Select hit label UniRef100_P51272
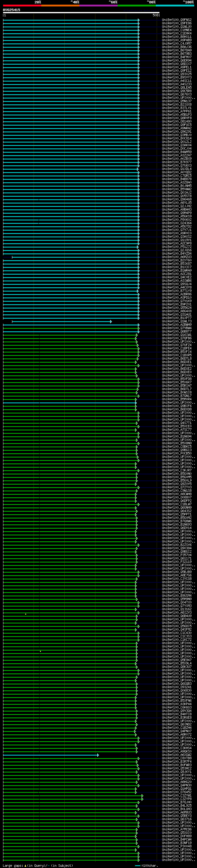 tap(177, 247)
